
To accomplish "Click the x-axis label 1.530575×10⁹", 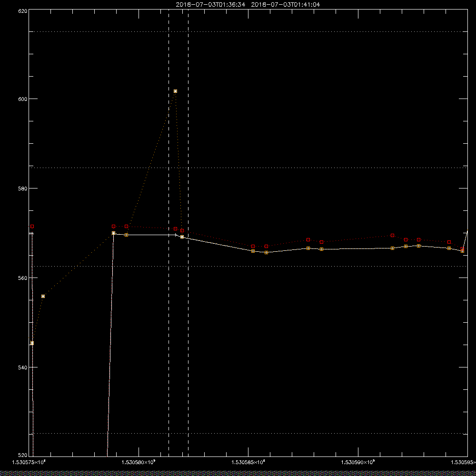I will tap(29, 462).
